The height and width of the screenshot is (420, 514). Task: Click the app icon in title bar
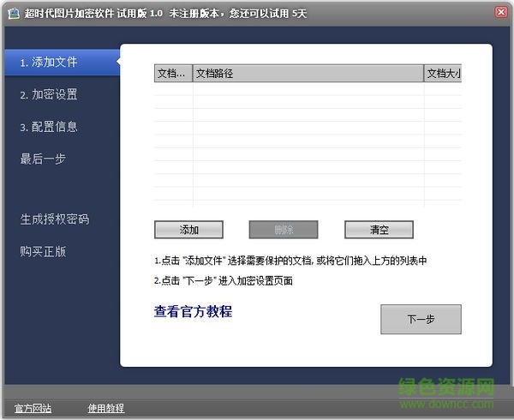[x=13, y=13]
